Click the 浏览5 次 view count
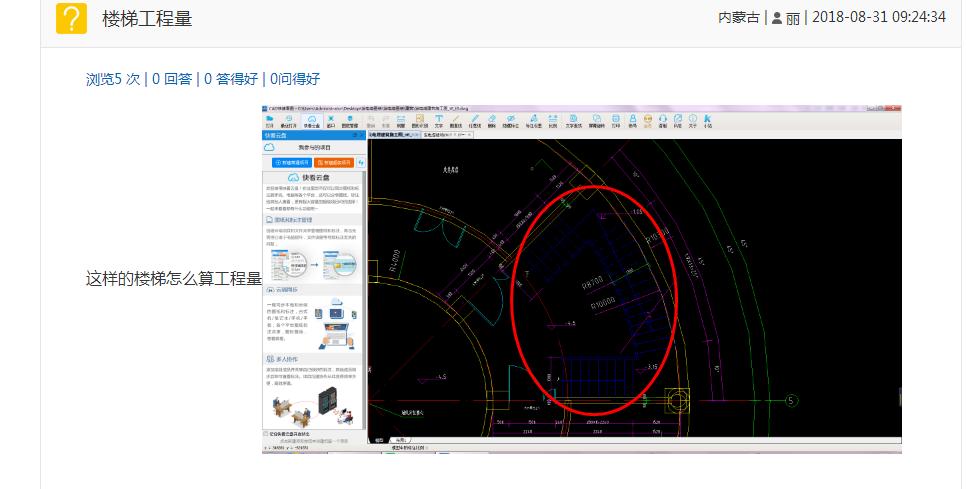Viewport: 966px width, 489px height. pos(113,79)
